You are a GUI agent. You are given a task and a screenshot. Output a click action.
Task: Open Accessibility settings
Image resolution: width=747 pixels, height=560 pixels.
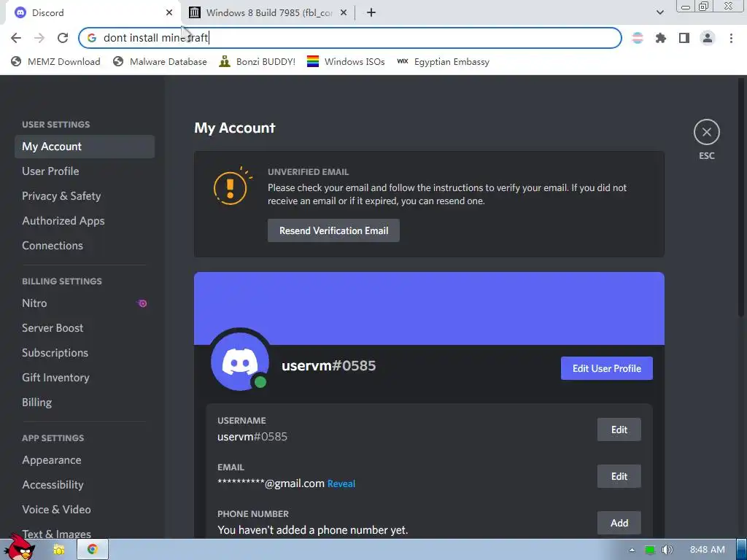pos(85,485)
